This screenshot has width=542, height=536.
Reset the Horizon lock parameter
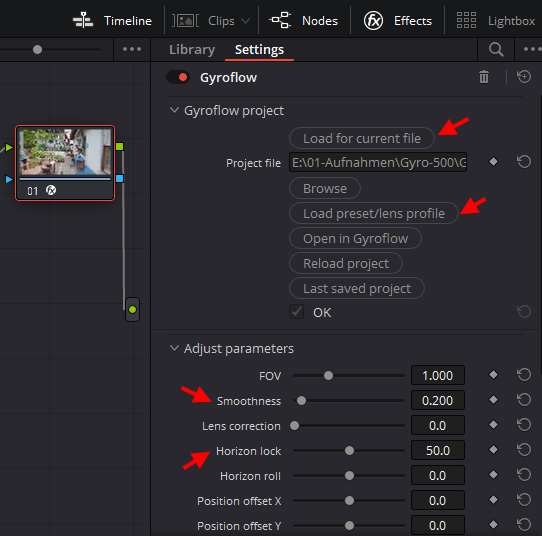coord(524,449)
